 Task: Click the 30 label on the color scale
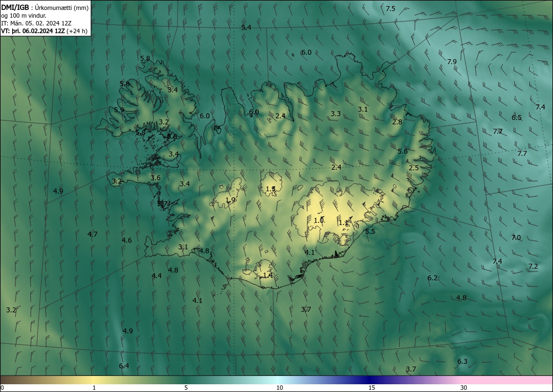coord(464,388)
